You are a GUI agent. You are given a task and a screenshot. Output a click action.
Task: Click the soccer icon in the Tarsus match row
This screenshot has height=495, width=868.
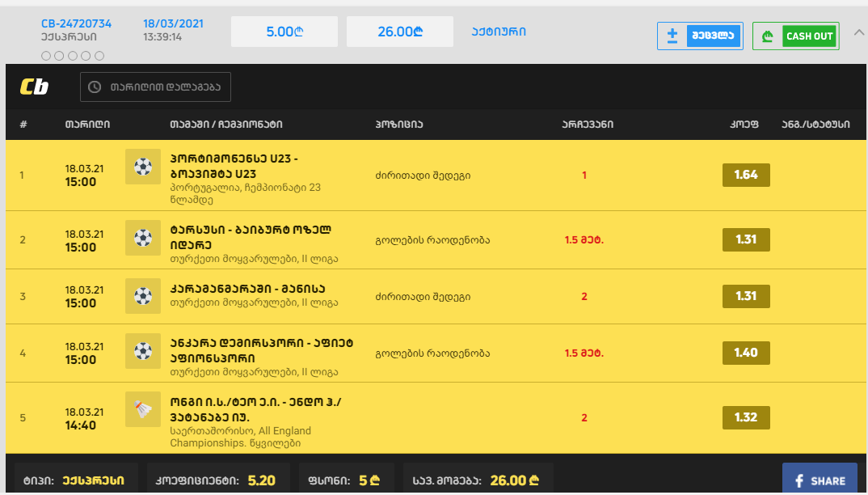143,238
